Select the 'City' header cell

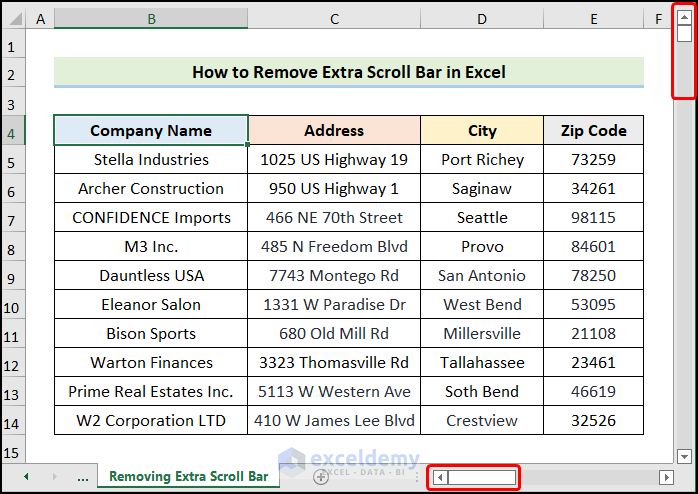[482, 130]
